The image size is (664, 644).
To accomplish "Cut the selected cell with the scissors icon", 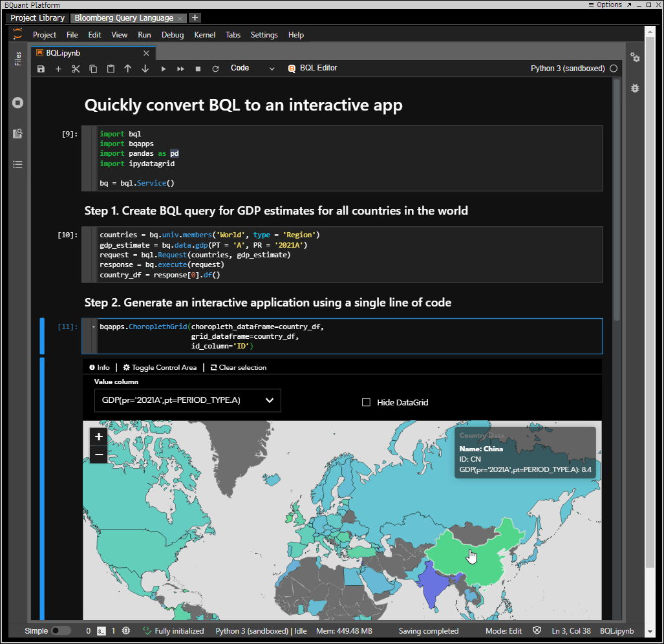I will [76, 69].
